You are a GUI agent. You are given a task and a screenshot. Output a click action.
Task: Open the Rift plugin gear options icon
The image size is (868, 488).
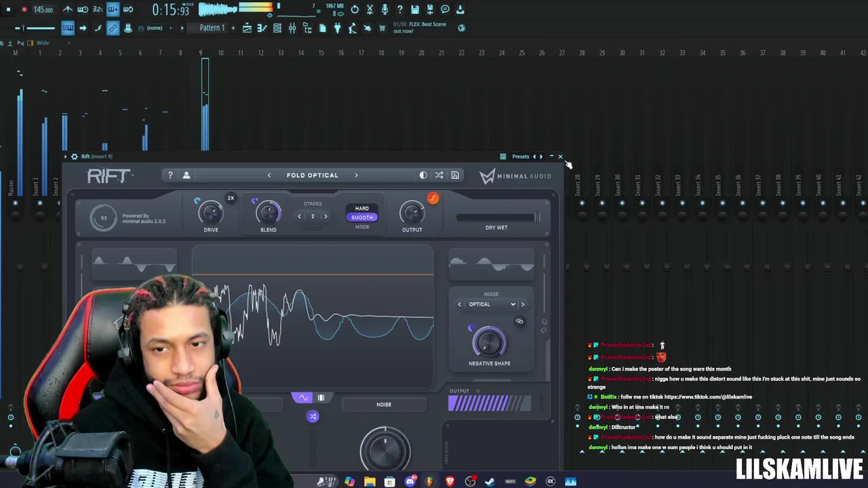[75, 157]
